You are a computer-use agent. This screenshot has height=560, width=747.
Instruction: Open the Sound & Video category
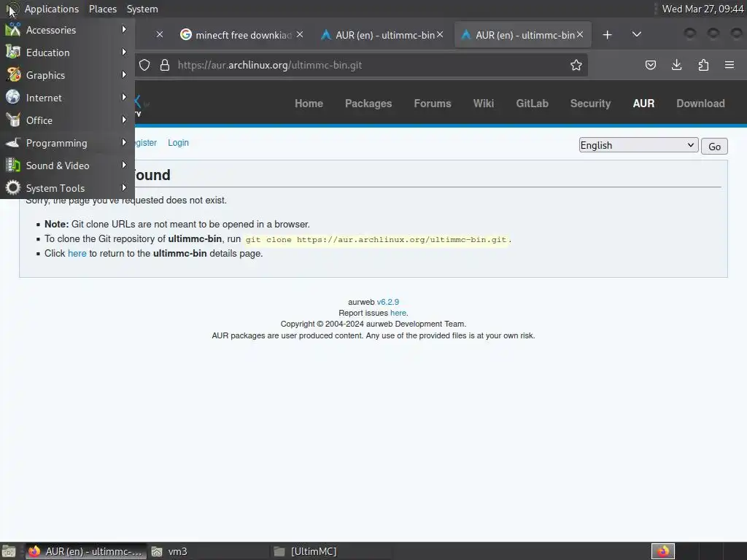67,166
